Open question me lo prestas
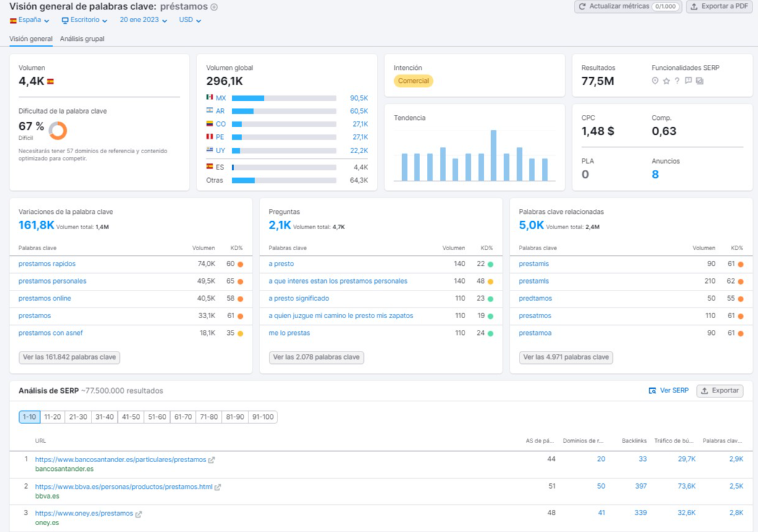Viewport: 758px width, 532px height. (x=289, y=333)
